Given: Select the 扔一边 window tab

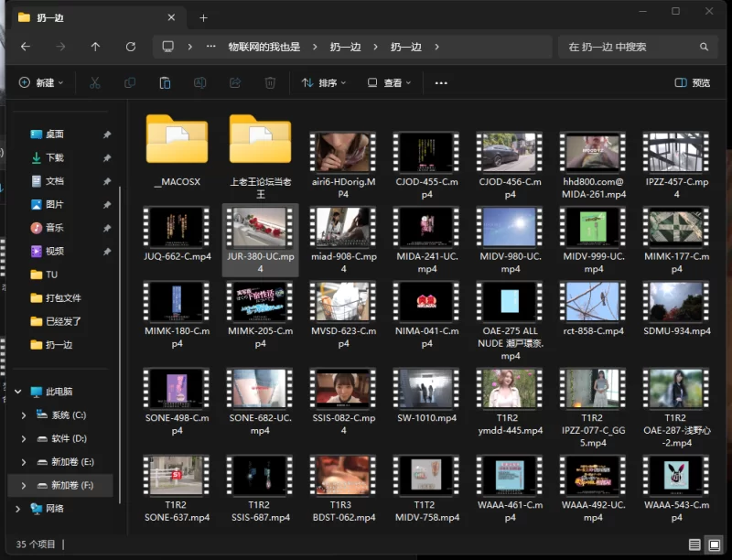Looking at the screenshot, I should coord(97,17).
